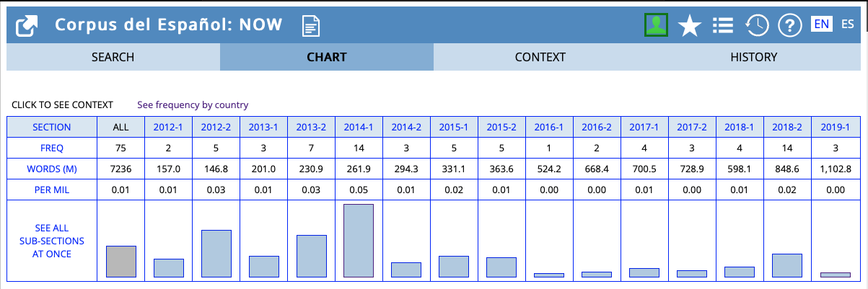Open the 2018-1 section link

click(x=740, y=127)
